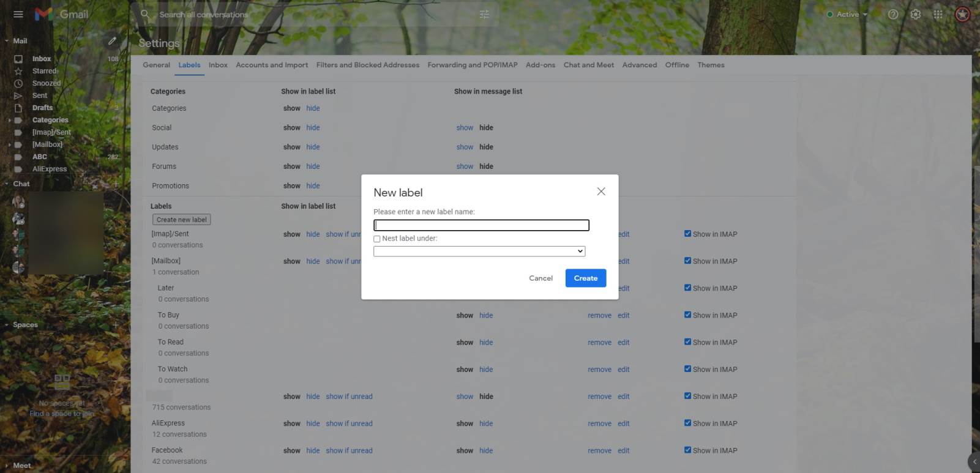980x473 pixels.
Task: Click the compose pencil icon
Action: pyautogui.click(x=112, y=41)
